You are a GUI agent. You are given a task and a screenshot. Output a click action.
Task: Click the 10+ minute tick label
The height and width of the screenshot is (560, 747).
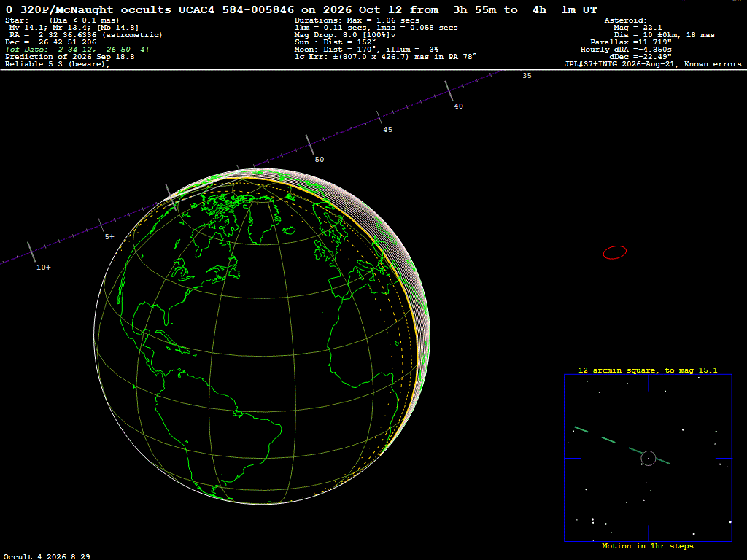(44, 268)
